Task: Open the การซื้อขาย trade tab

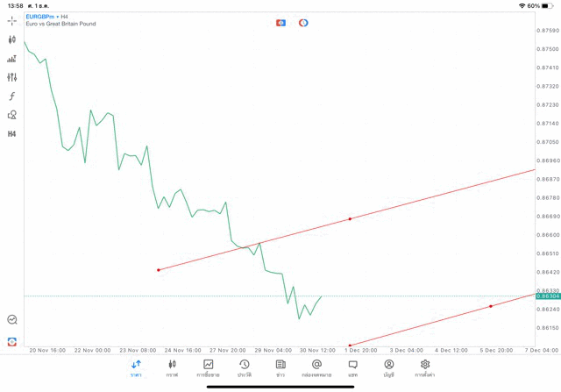Action: coord(208,368)
